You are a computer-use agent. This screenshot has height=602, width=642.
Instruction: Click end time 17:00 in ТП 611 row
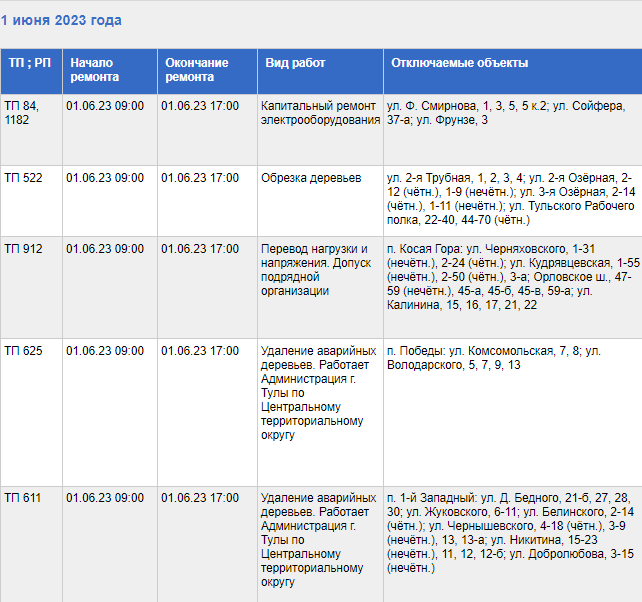pos(200,498)
